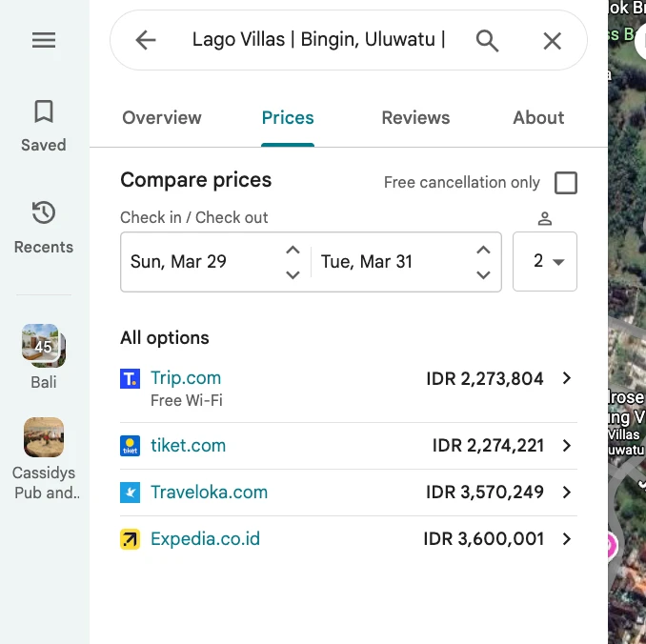
Task: Click the All options heading
Action: [x=165, y=338]
